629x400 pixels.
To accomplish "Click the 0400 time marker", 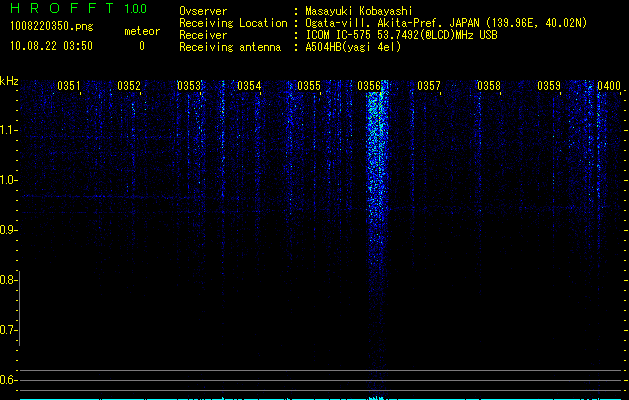I will pyautogui.click(x=609, y=86).
